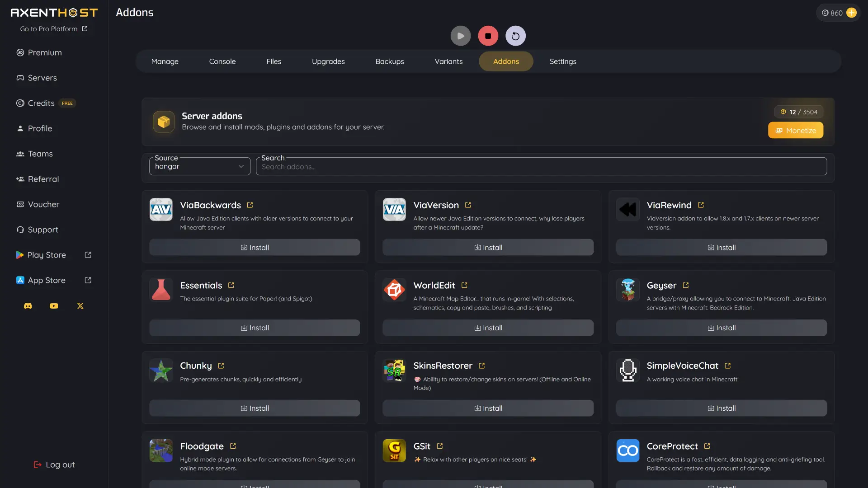Viewport: 868px width, 488px height.
Task: Open the Variants tab
Action: (x=448, y=61)
